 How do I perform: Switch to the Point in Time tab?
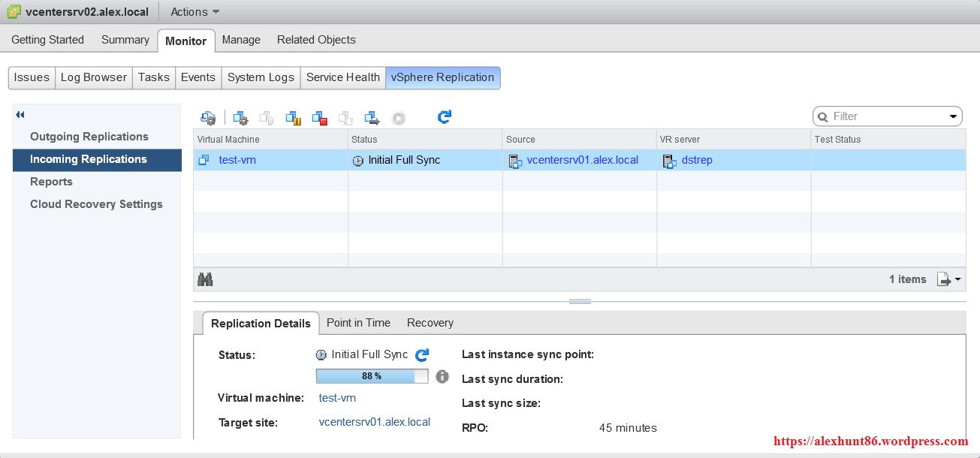(x=358, y=323)
